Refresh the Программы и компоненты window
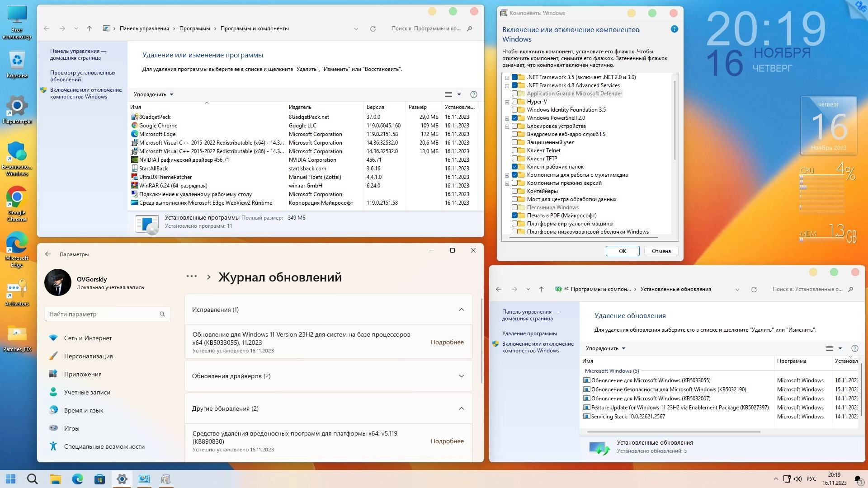The width and height of the screenshot is (868, 488). [373, 28]
